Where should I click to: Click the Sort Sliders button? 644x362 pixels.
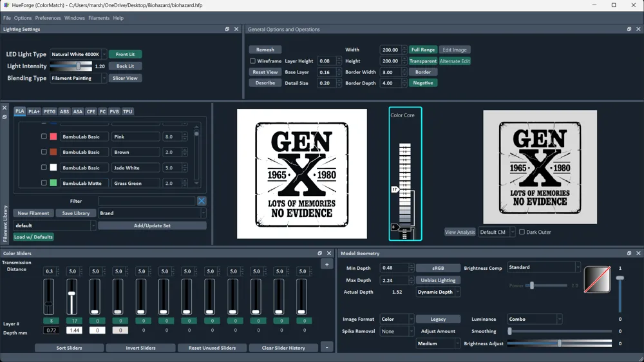click(x=69, y=348)
